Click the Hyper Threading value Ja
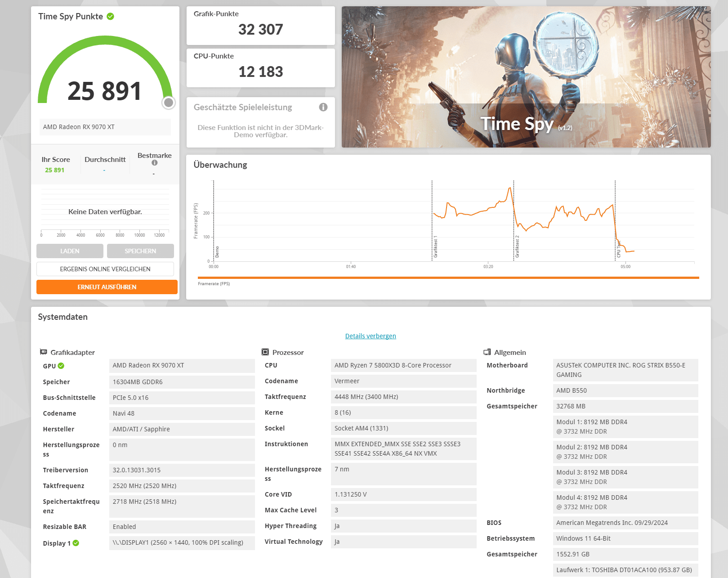This screenshot has height=578, width=728. point(404,526)
